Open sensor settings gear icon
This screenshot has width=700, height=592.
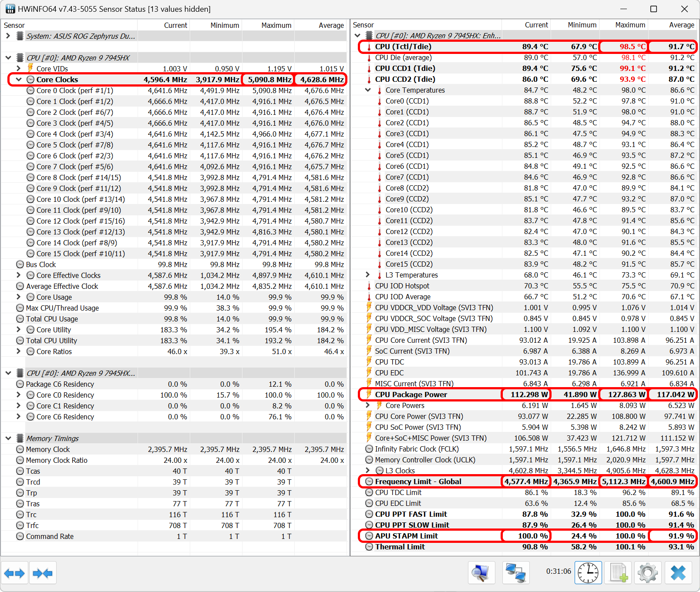click(x=648, y=573)
